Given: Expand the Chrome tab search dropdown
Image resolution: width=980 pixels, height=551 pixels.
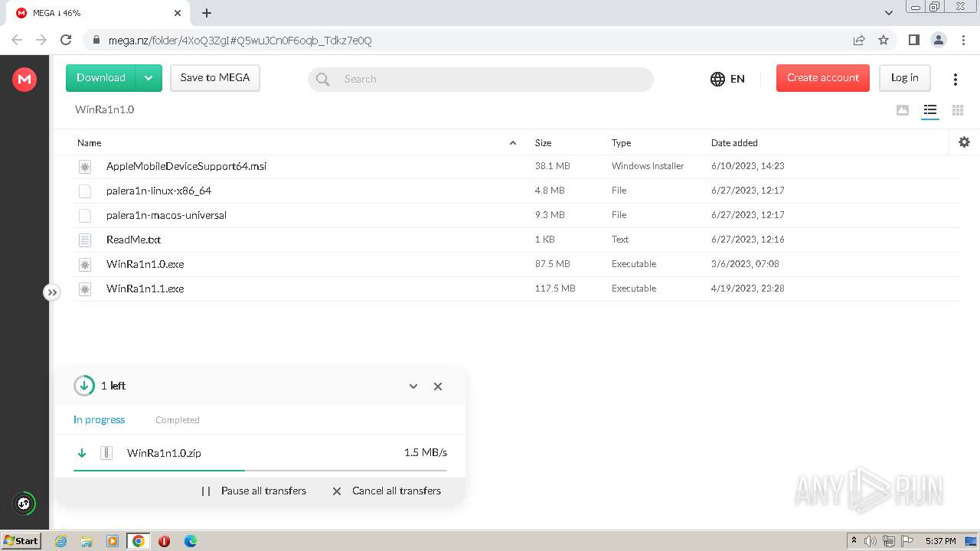Looking at the screenshot, I should [x=889, y=13].
